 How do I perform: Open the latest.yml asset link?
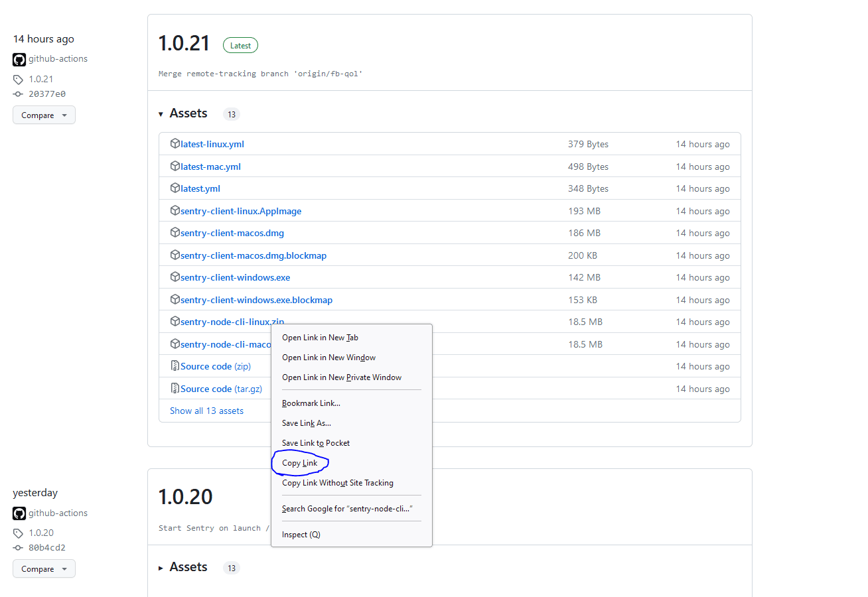200,188
